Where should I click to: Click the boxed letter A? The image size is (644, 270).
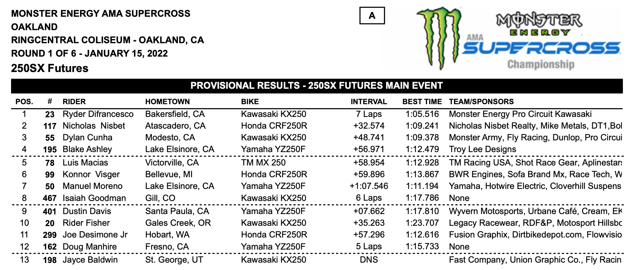[372, 16]
